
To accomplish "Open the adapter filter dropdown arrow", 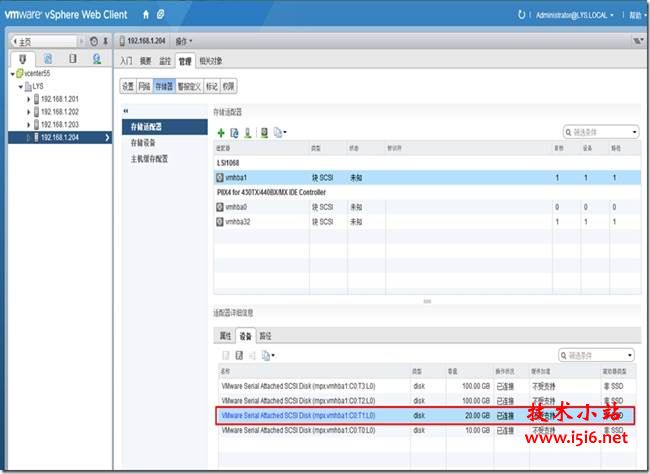I will (x=634, y=132).
